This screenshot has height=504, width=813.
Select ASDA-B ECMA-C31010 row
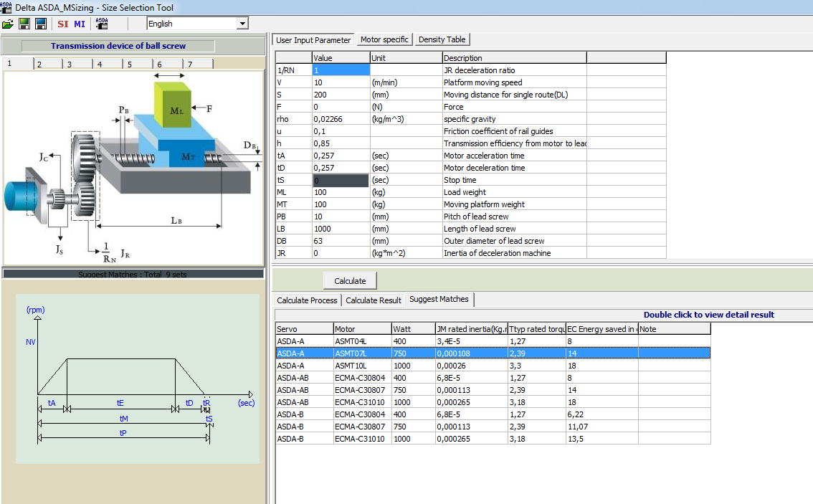coord(493,439)
